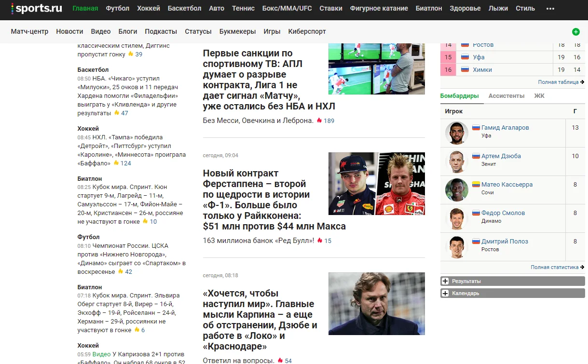Click the Карпин article photo thumbnail
Viewport: 588px width, 364px height.
(376, 304)
